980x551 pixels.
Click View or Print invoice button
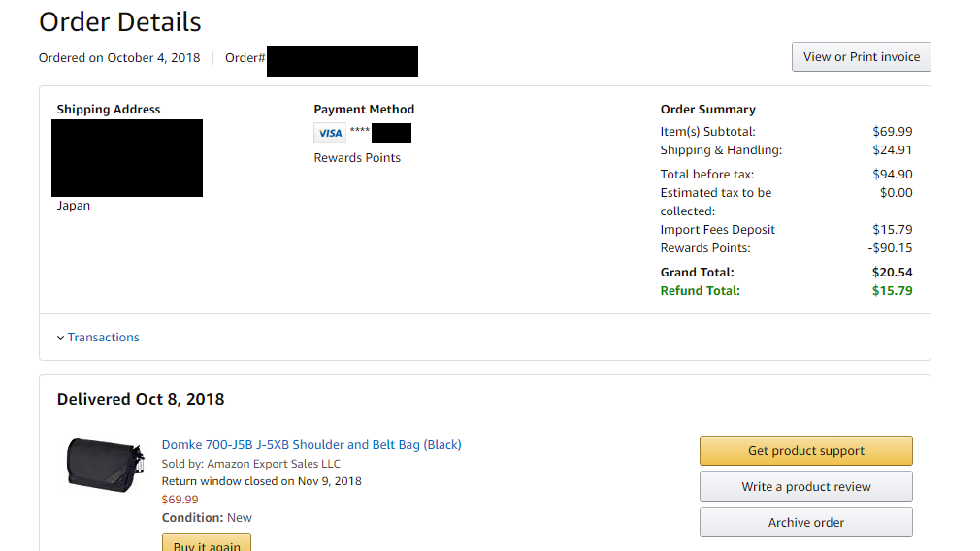[862, 57]
